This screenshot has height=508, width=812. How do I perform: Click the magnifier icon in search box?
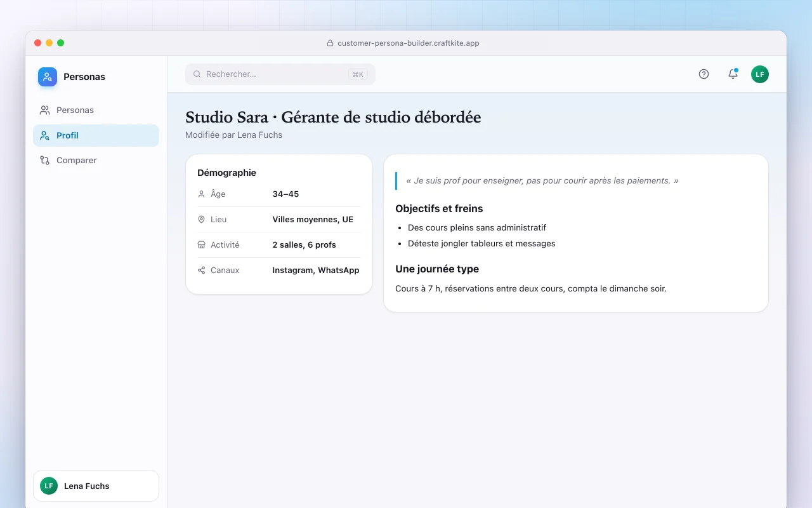click(x=197, y=74)
